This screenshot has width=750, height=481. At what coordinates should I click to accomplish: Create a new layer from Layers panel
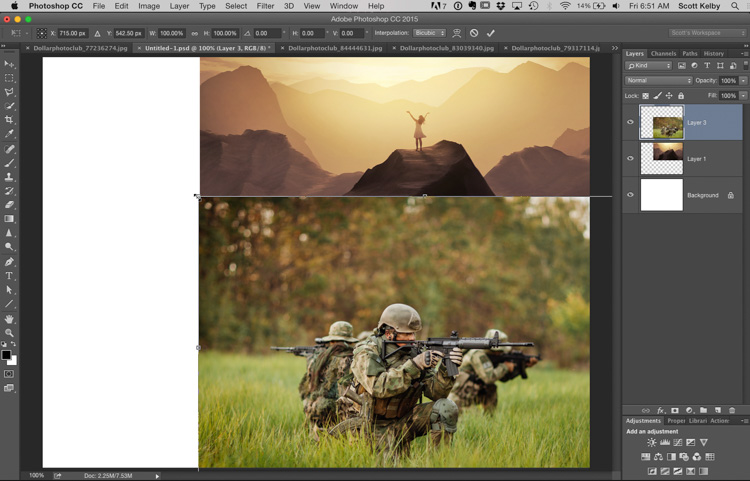[718, 410]
